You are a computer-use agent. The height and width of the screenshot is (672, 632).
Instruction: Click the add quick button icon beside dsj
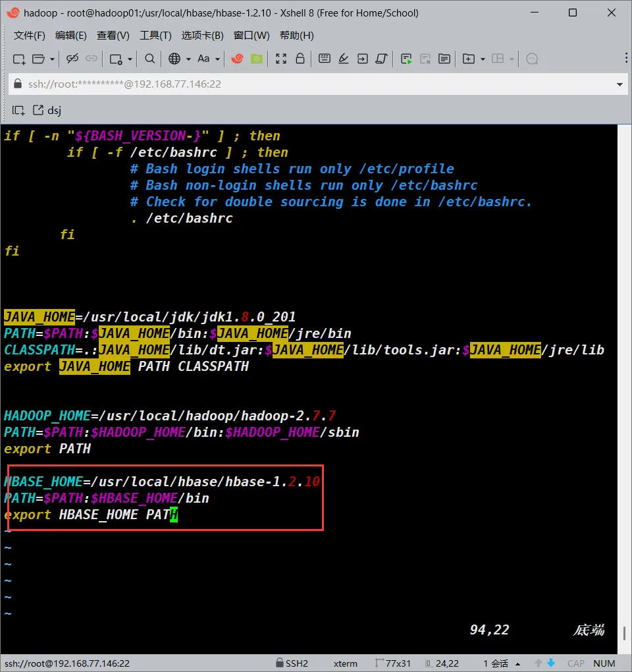(x=18, y=111)
